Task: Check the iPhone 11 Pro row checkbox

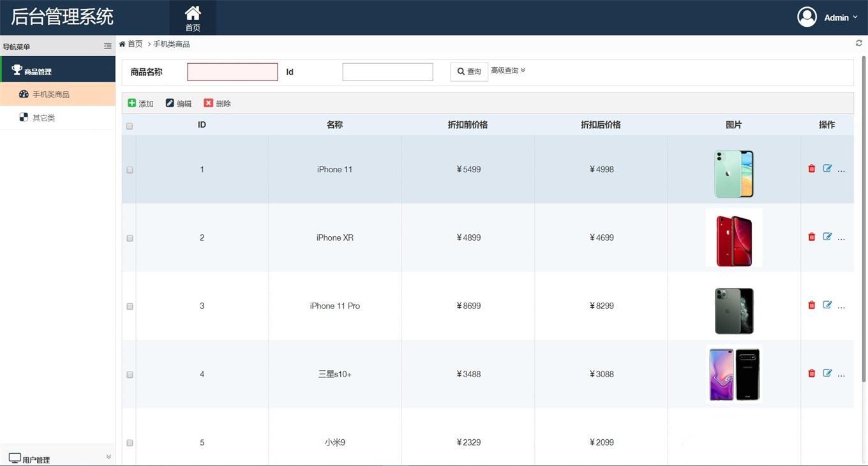Action: coord(130,306)
